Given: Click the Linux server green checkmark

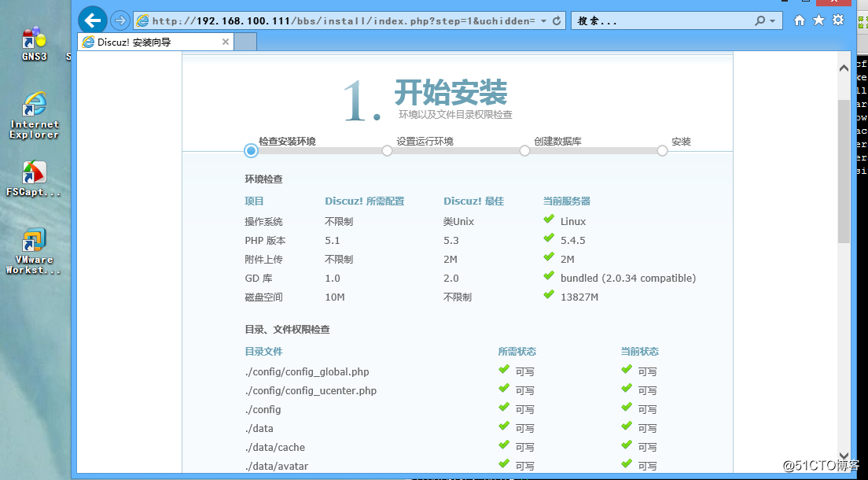Looking at the screenshot, I should pos(549,219).
